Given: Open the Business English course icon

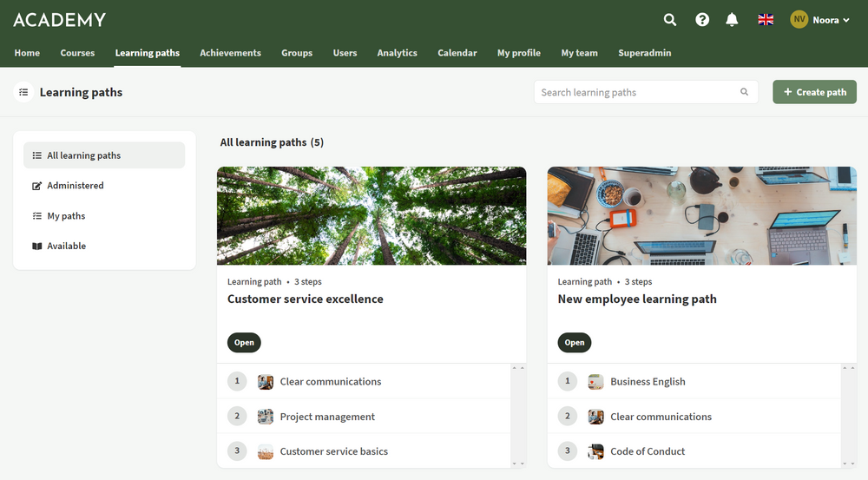Looking at the screenshot, I should point(595,381).
